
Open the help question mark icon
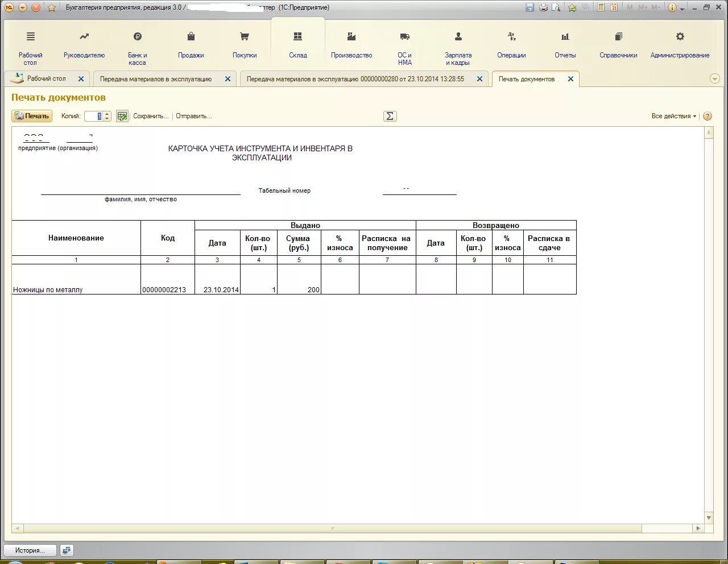[x=708, y=116]
